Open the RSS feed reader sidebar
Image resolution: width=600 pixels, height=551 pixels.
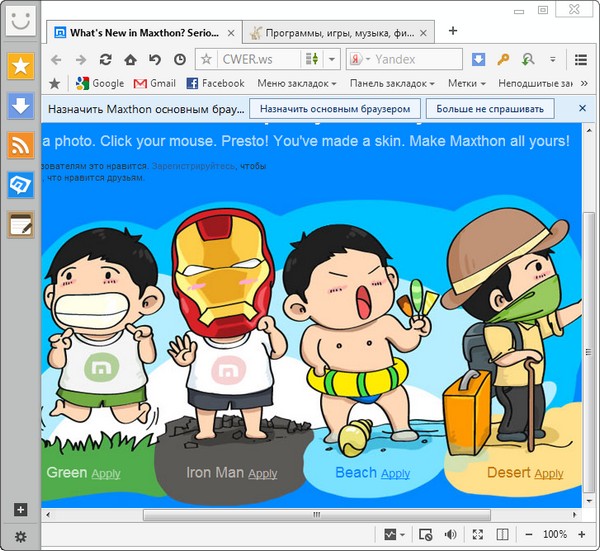click(21, 145)
